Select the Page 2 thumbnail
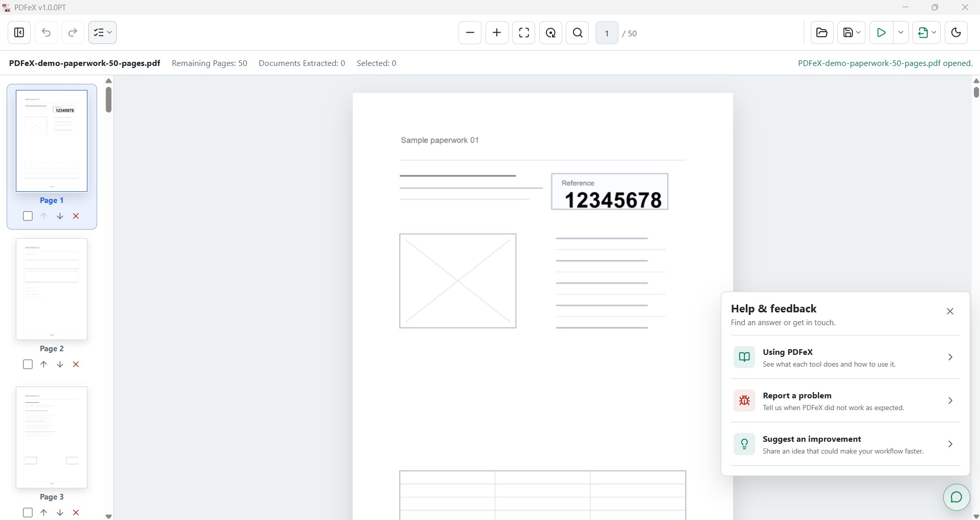The height and width of the screenshot is (520, 980). [x=52, y=289]
